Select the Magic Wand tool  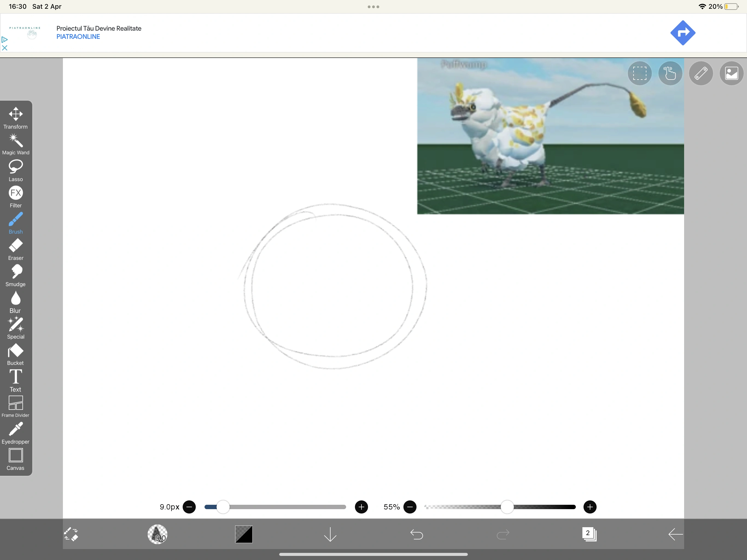16,144
